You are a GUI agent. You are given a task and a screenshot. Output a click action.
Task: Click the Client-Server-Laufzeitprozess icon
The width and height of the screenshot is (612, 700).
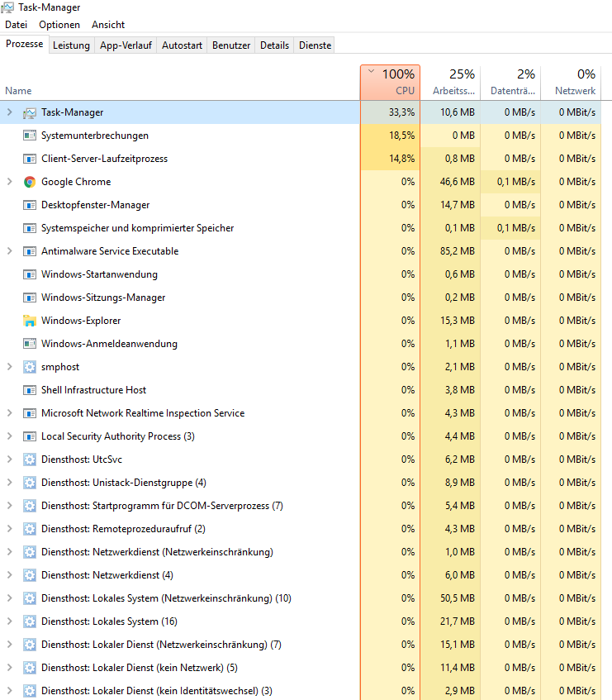tap(30, 159)
